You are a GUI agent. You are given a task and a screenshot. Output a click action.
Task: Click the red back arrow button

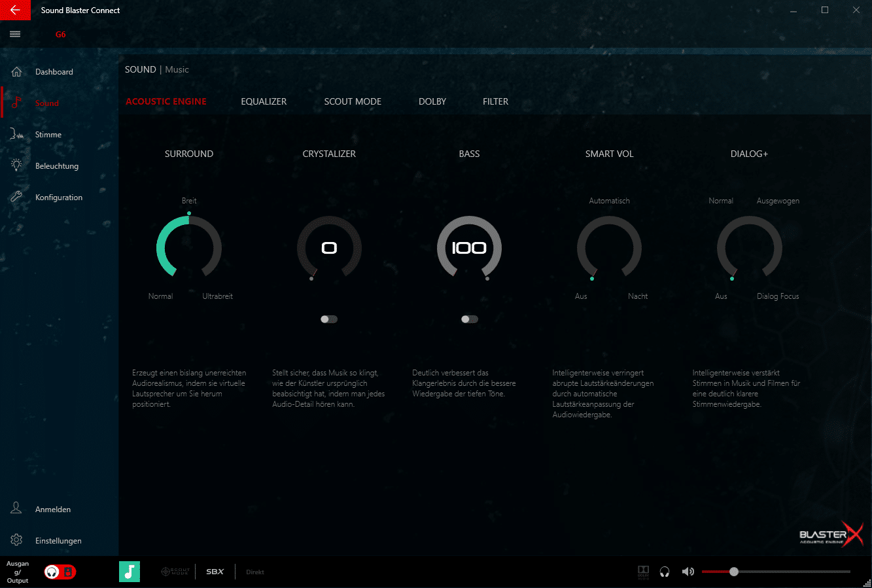pyautogui.click(x=15, y=10)
